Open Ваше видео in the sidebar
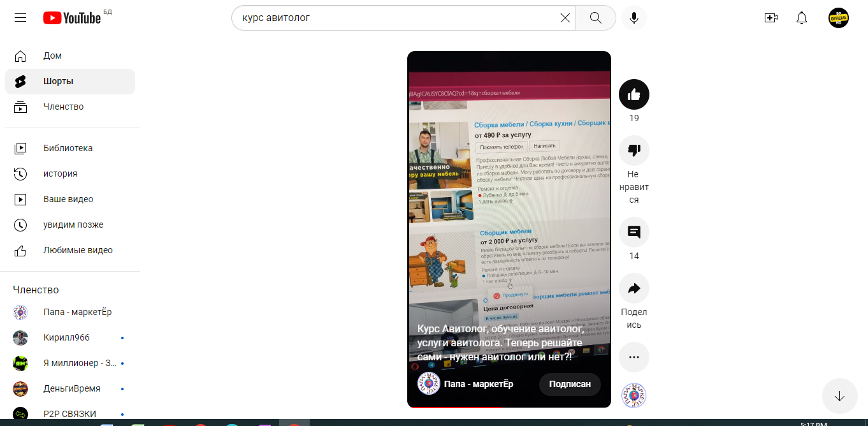 tap(70, 199)
